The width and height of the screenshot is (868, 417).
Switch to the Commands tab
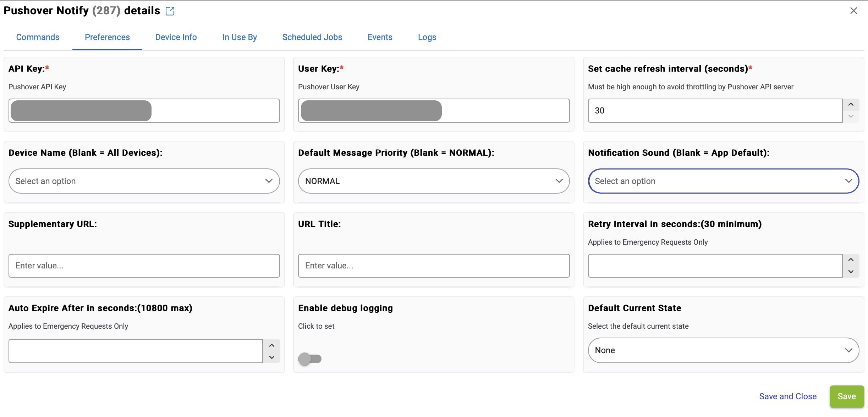(37, 37)
